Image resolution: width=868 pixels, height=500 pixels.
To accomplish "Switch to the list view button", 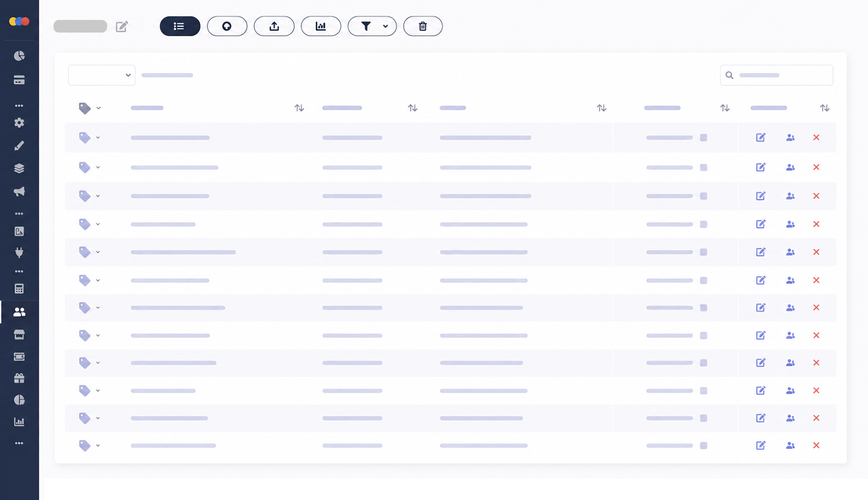I will [x=180, y=26].
